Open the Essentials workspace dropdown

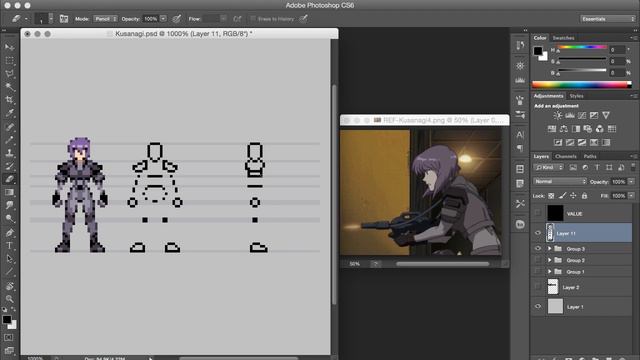tap(608, 19)
